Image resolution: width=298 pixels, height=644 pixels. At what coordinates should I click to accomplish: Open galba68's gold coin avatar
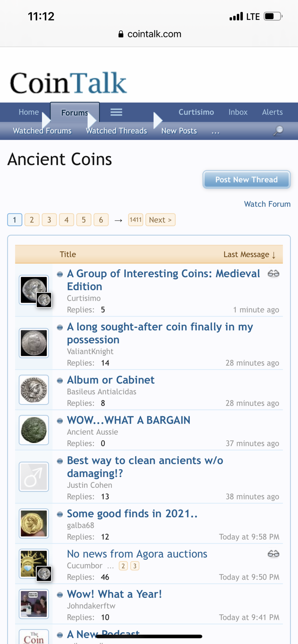point(34,524)
